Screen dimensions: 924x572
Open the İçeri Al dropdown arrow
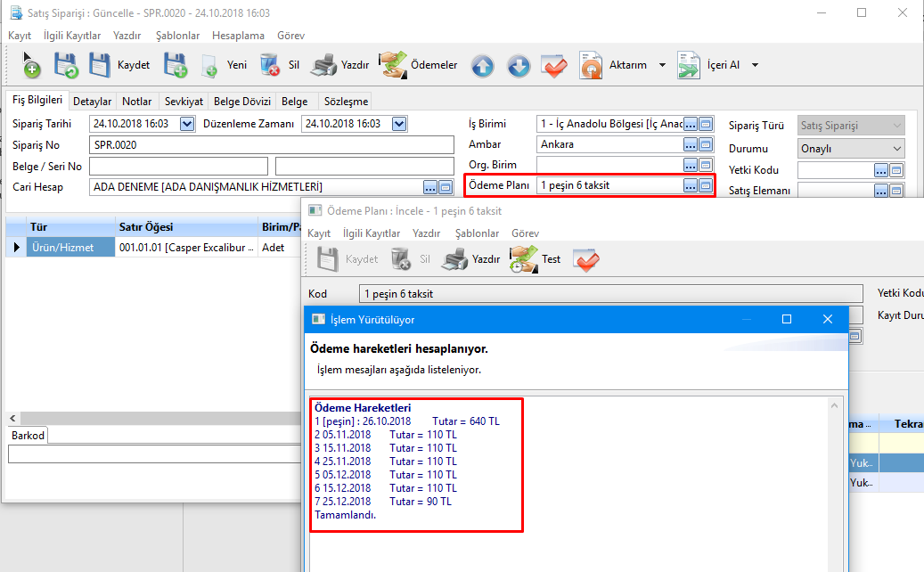[755, 65]
